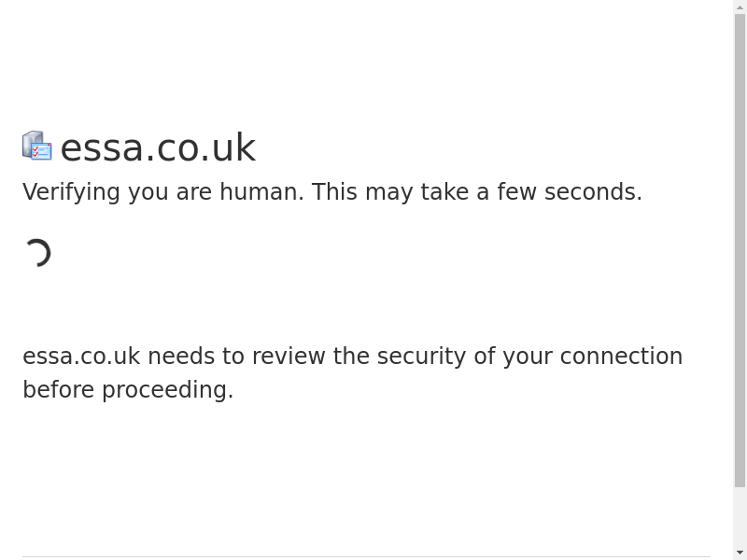Click the scrollbar up arrow
This screenshot has height=560, width=747.
[740, 7]
